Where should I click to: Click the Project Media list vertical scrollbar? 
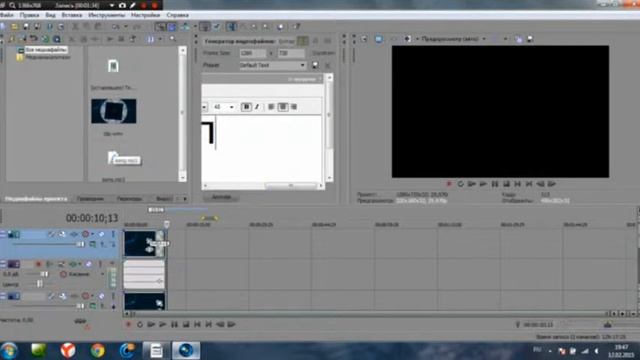[x=182, y=113]
